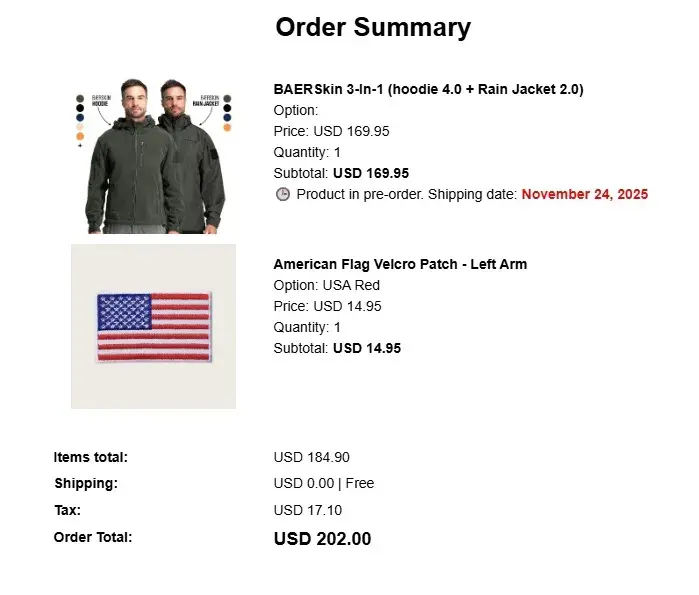The width and height of the screenshot is (699, 595).
Task: Click the plus icon under hoodie color dots
Action: point(80,145)
